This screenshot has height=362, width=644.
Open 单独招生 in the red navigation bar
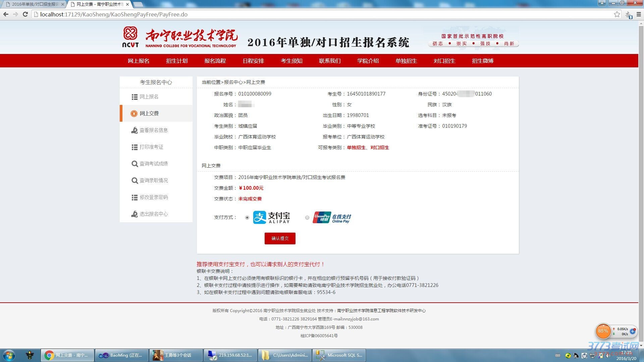pos(406,61)
